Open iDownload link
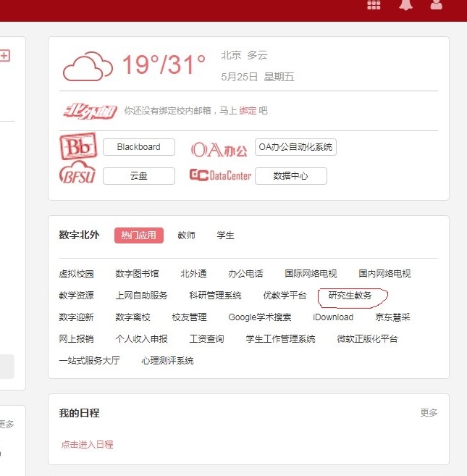The image size is (467, 476). 333,317
